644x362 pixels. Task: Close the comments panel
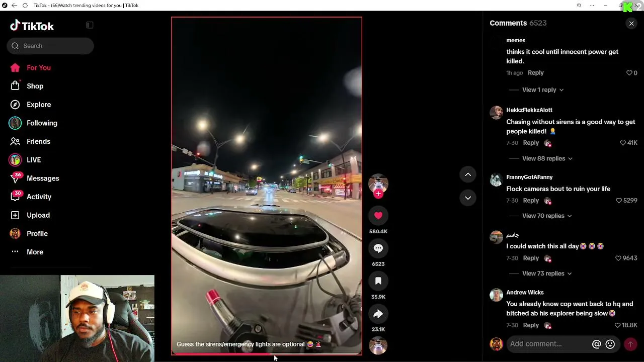[631, 24]
